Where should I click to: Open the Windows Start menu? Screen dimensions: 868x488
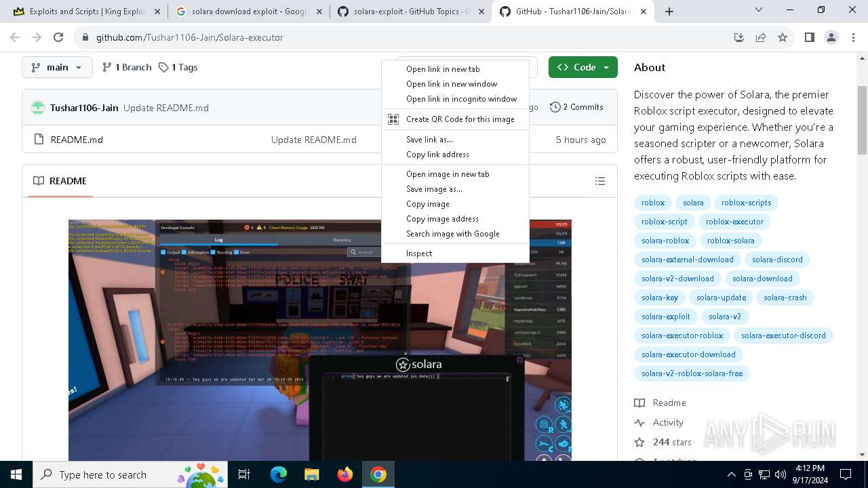pos(16,474)
